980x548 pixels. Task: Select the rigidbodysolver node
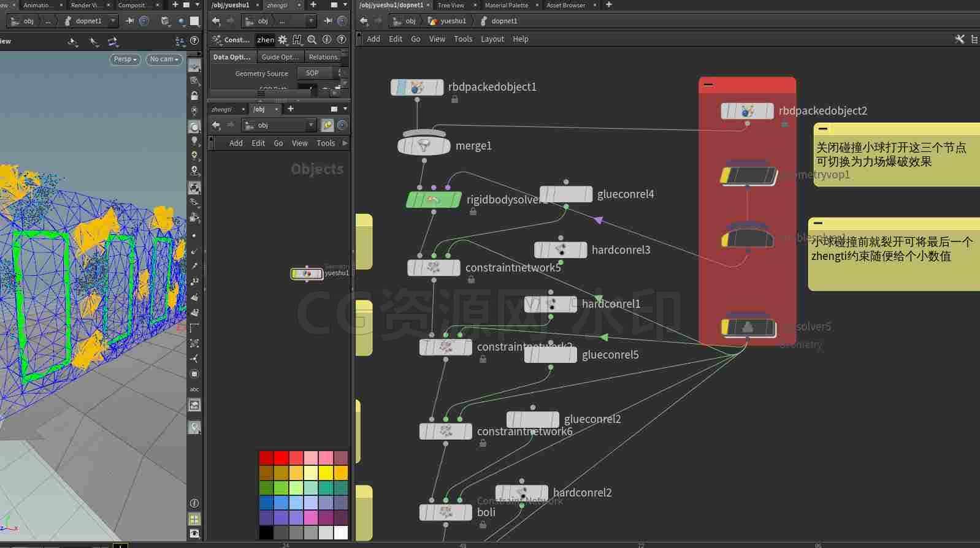pyautogui.click(x=434, y=200)
